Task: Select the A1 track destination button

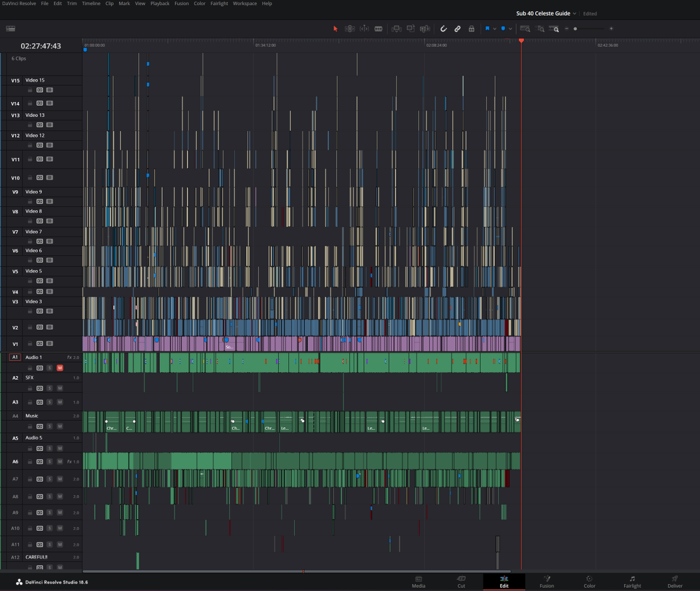Action: 15,357
